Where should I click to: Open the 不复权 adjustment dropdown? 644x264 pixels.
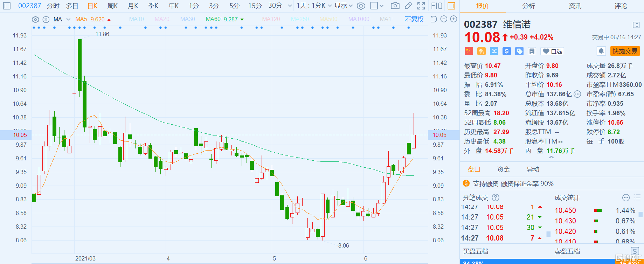click(x=414, y=19)
